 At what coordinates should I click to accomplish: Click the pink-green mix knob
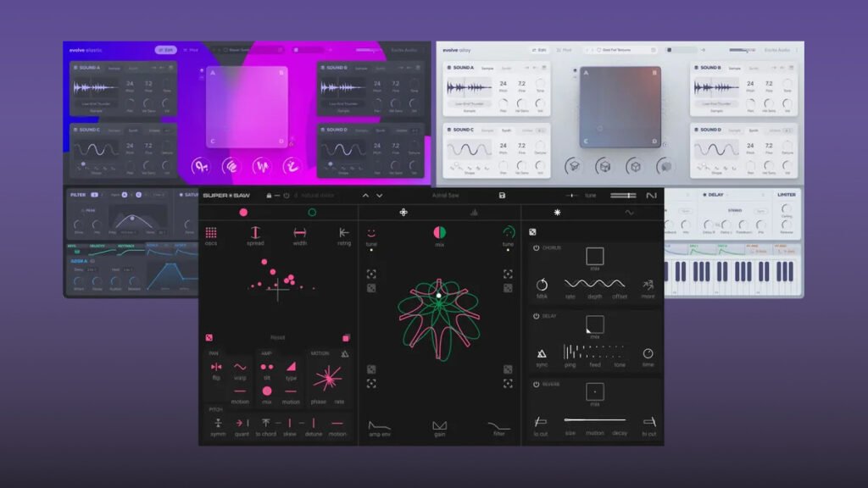click(x=440, y=232)
